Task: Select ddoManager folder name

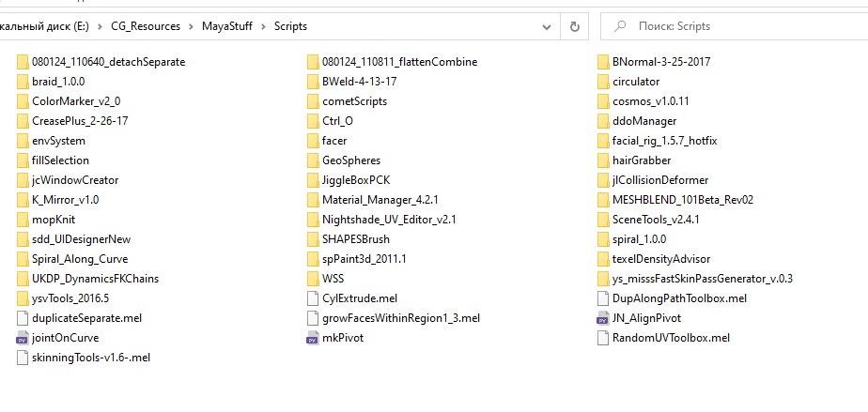Action: [645, 121]
